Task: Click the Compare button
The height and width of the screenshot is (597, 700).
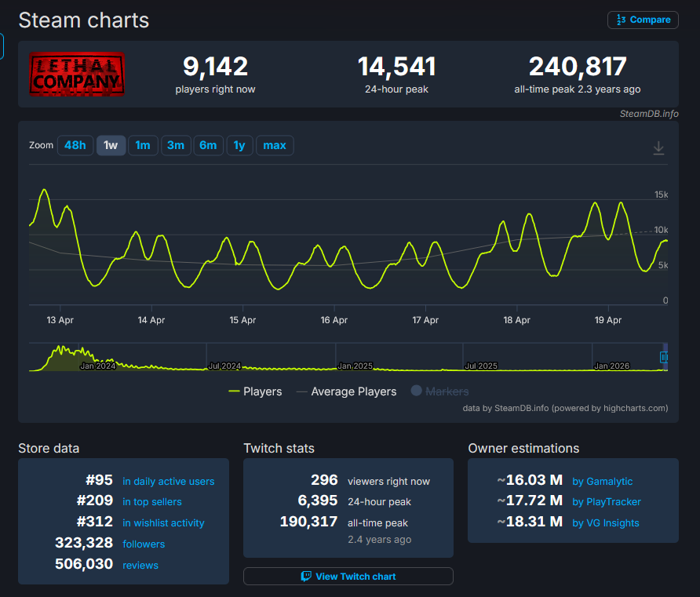Action: (x=643, y=20)
